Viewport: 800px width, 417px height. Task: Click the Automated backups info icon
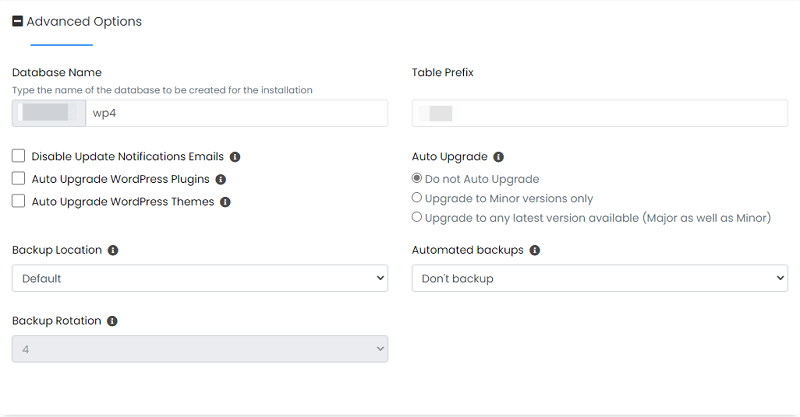point(535,250)
